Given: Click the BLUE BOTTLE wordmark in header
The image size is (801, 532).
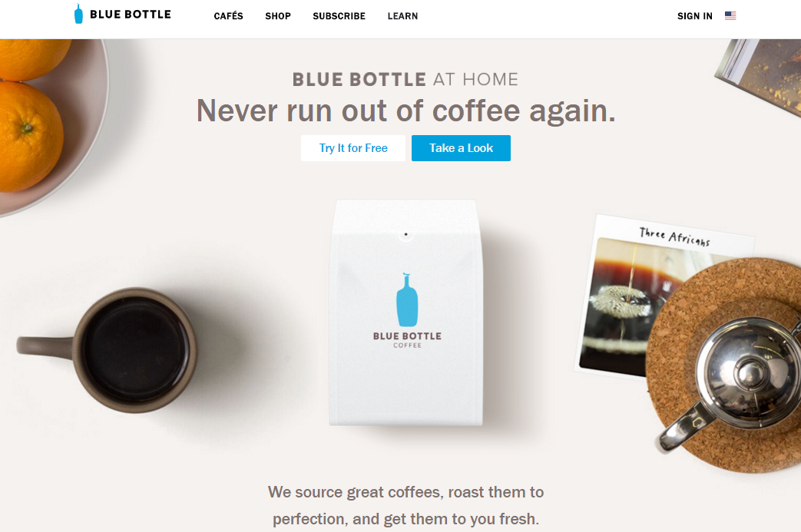Looking at the screenshot, I should 131,15.
